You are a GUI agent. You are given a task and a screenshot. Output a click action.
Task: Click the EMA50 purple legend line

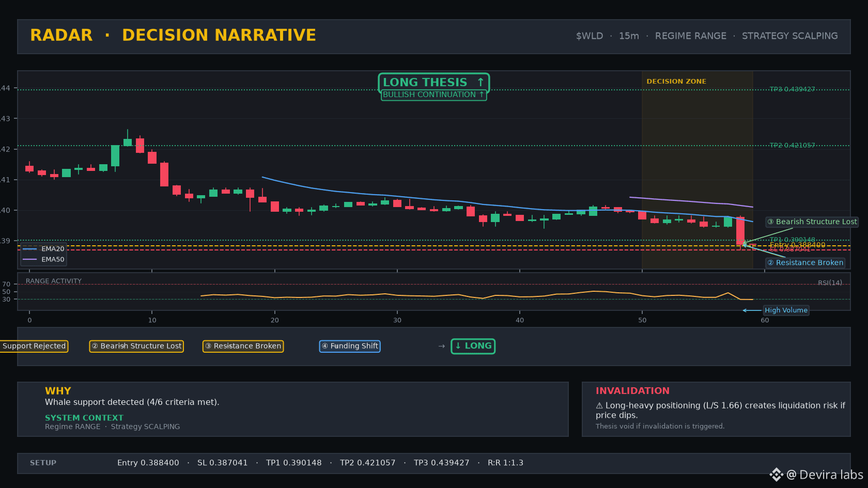(30, 259)
